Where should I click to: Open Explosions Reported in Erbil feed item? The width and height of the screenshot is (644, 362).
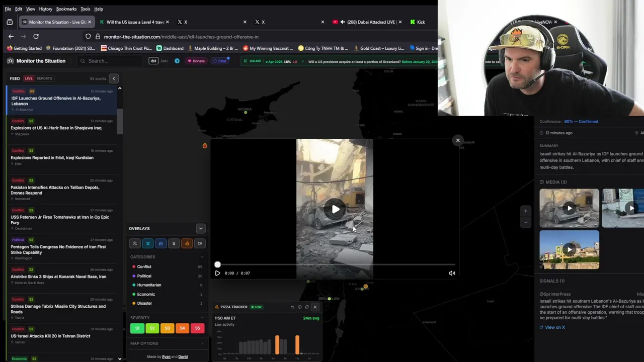[61, 157]
